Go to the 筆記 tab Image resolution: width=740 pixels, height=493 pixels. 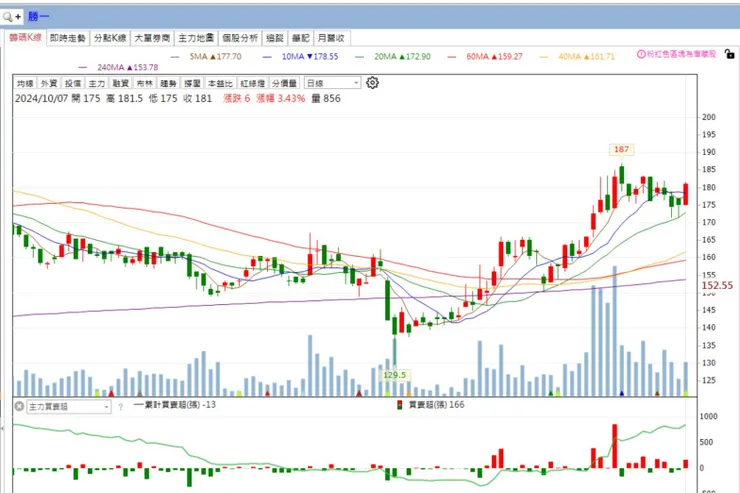point(300,38)
